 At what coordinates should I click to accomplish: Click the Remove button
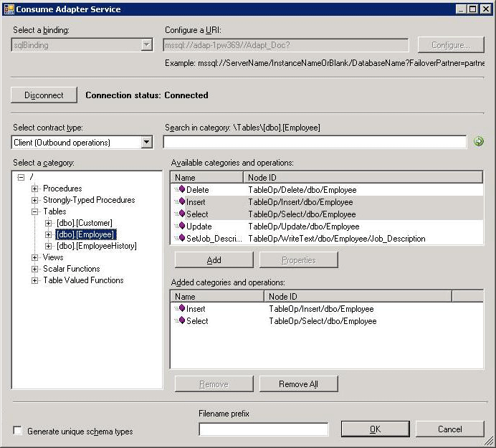tap(214, 383)
